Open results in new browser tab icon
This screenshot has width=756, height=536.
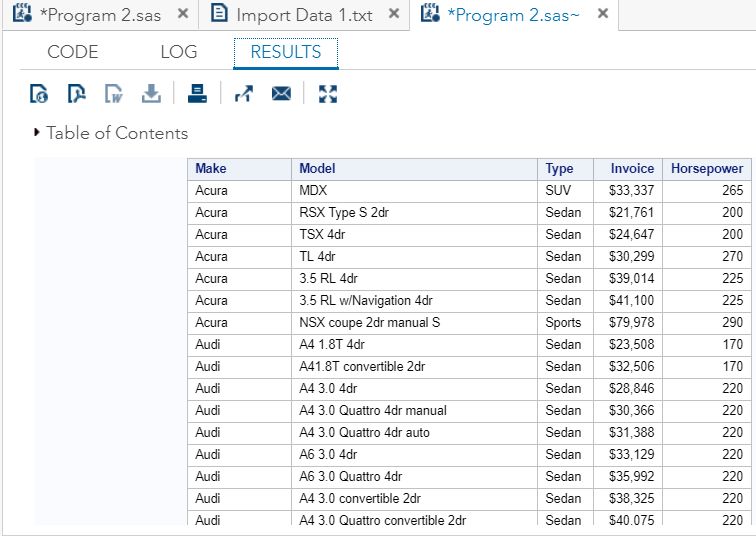point(244,94)
